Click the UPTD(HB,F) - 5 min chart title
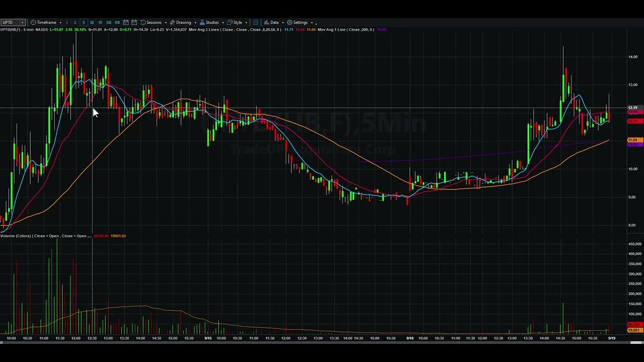 (17, 30)
